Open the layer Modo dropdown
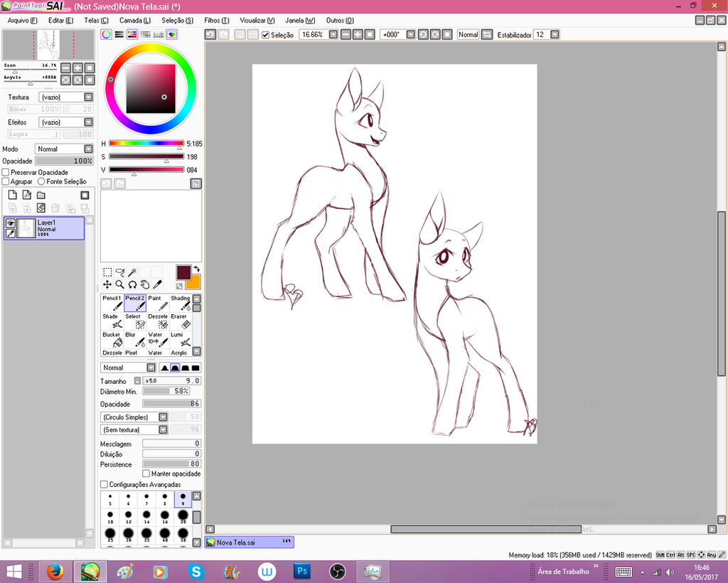 (64, 149)
